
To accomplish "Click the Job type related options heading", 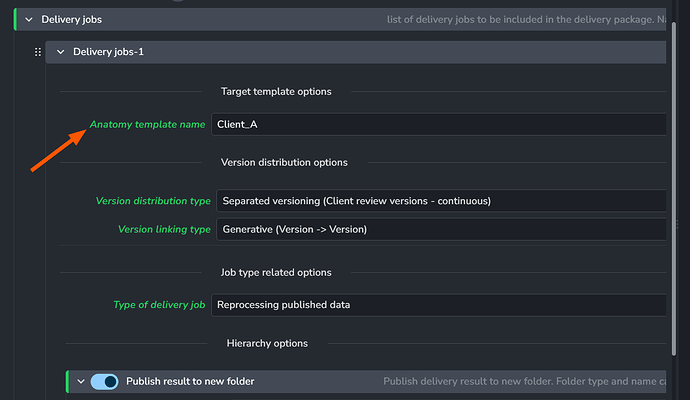I will [x=276, y=272].
